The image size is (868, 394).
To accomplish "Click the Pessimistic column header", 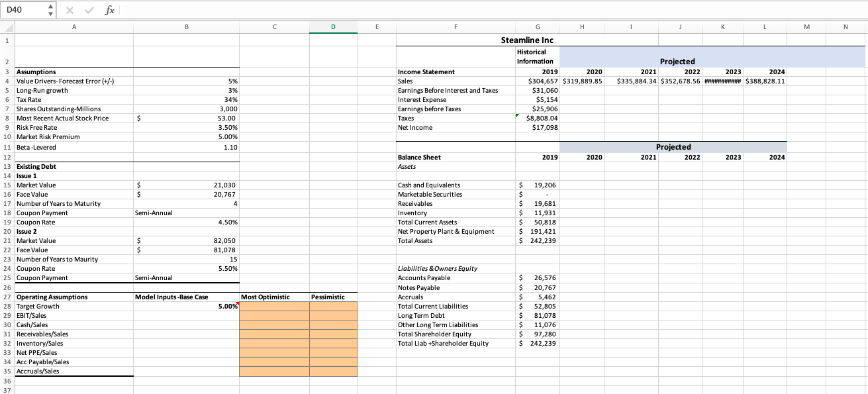I will (x=328, y=297).
